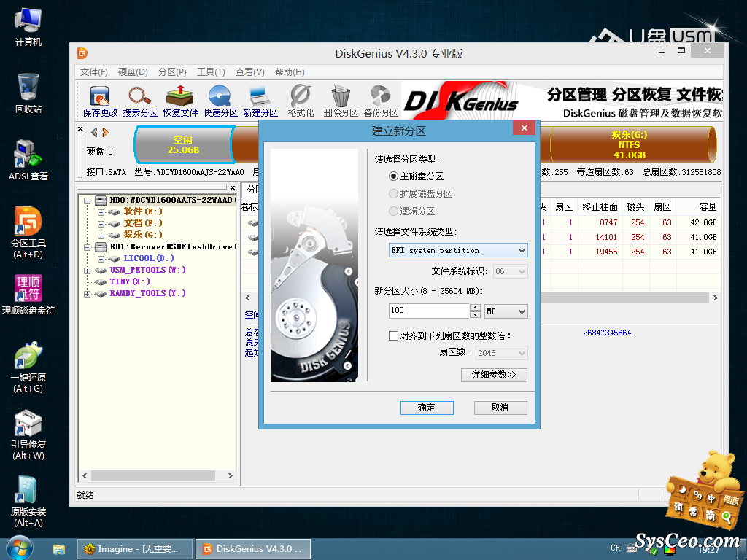Open the 一键还原 (Alt+G) desktop icon
This screenshot has height=560, width=747.
[x=28, y=367]
